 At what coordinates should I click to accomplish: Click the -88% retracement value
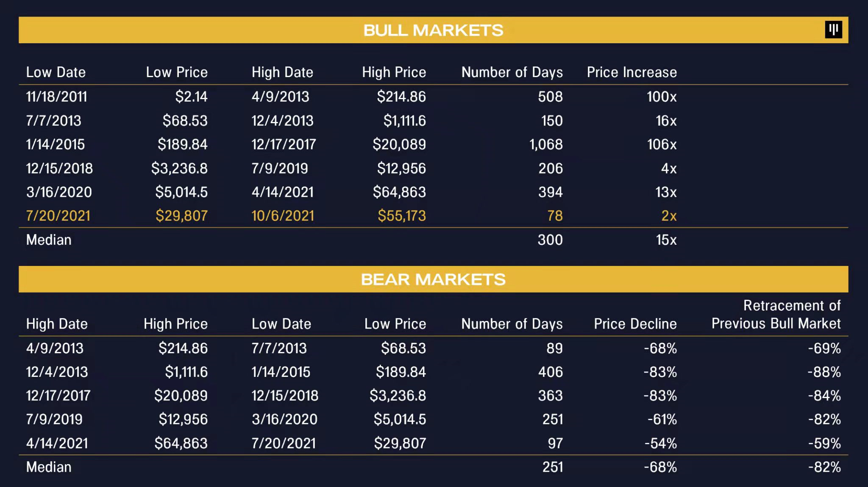click(823, 372)
